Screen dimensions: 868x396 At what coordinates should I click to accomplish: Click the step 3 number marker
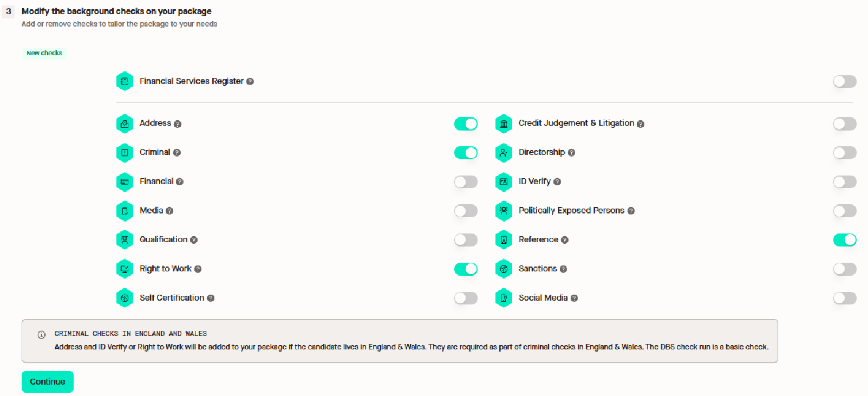coord(9,11)
